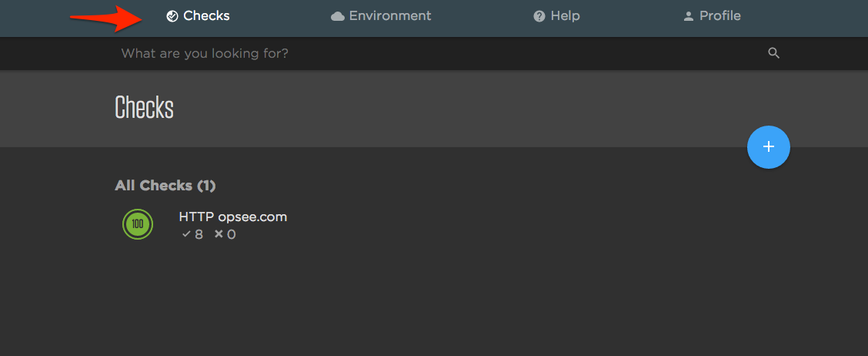Click the magnifying glass search icon
The width and height of the screenshot is (868, 356).
774,53
